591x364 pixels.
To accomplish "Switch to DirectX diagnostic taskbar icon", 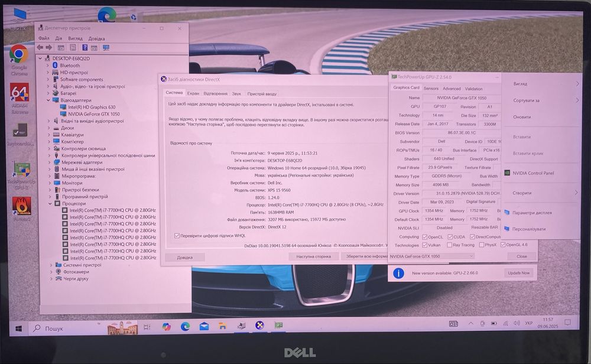I will [x=259, y=325].
